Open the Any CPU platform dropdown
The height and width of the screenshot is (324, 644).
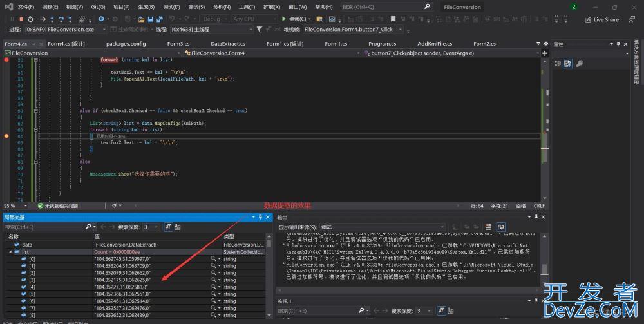254,19
